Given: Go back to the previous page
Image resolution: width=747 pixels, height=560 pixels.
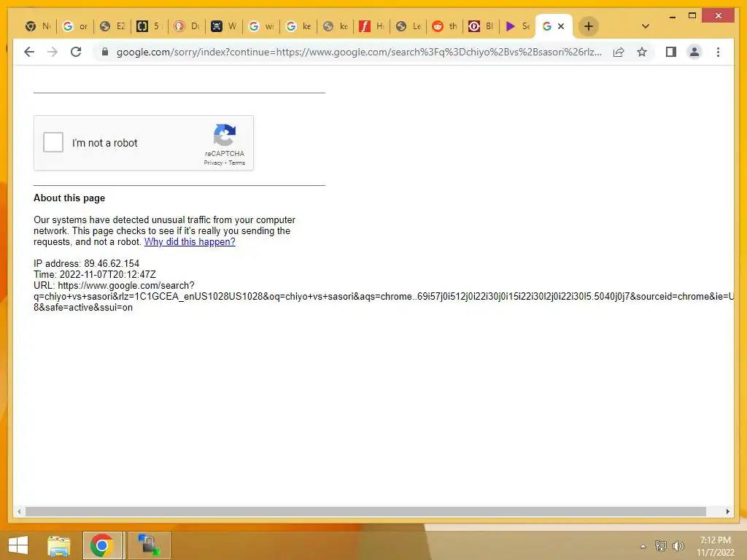Looking at the screenshot, I should [29, 52].
